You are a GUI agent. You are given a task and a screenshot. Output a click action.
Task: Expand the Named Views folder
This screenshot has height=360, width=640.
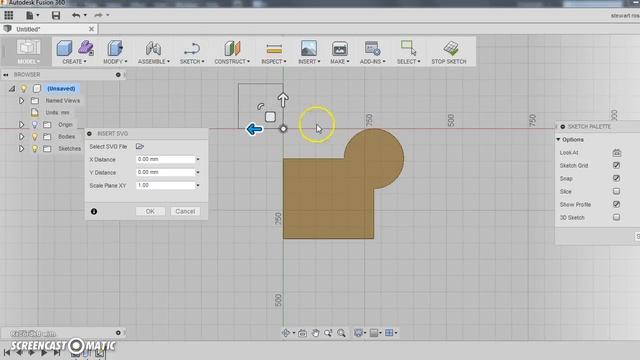21,100
